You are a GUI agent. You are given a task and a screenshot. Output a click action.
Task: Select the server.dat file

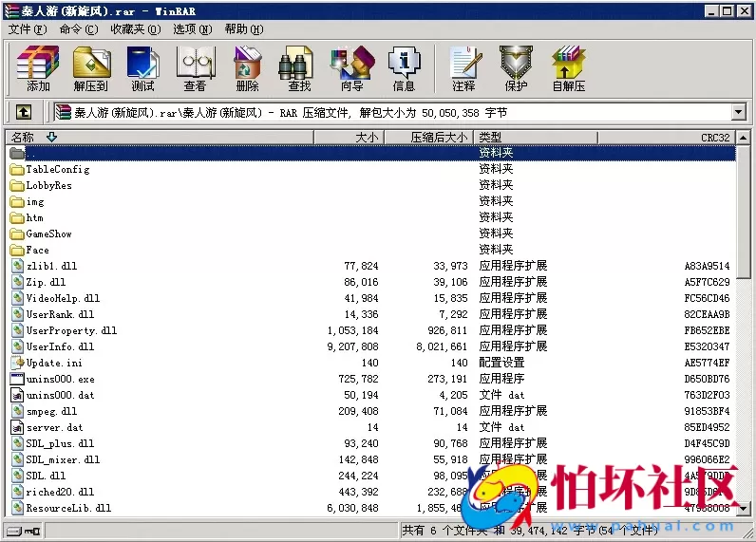click(x=47, y=427)
